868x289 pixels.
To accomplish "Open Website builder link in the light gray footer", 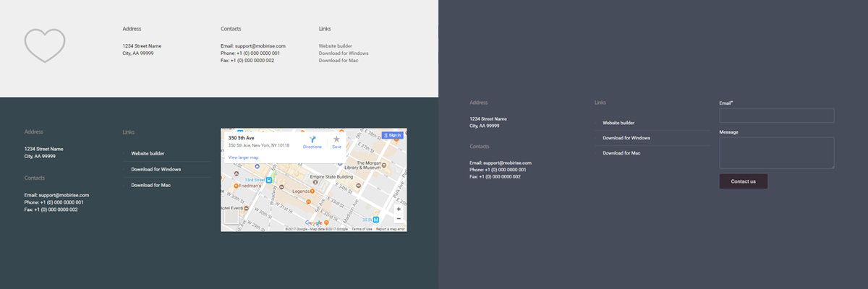I will pos(335,46).
